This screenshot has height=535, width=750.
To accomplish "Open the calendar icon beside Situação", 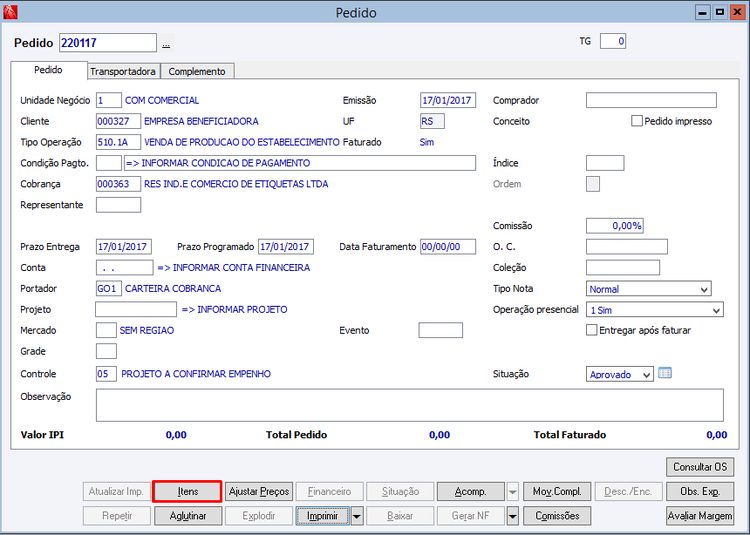I will (x=665, y=373).
